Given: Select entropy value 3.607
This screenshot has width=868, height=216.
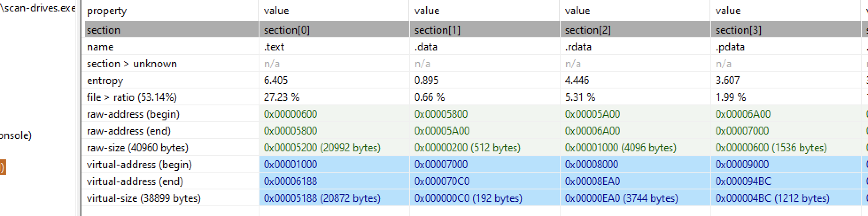Looking at the screenshot, I should click(727, 81).
